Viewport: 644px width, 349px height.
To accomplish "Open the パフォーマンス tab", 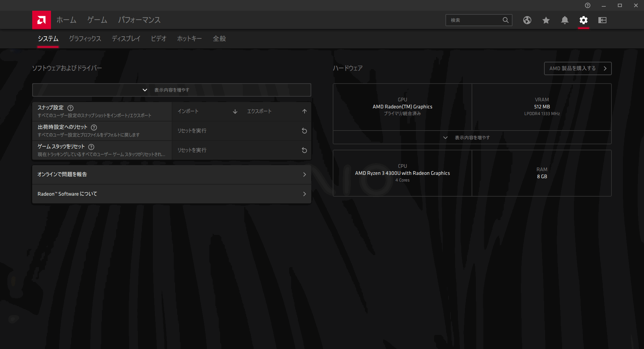I will [x=139, y=20].
